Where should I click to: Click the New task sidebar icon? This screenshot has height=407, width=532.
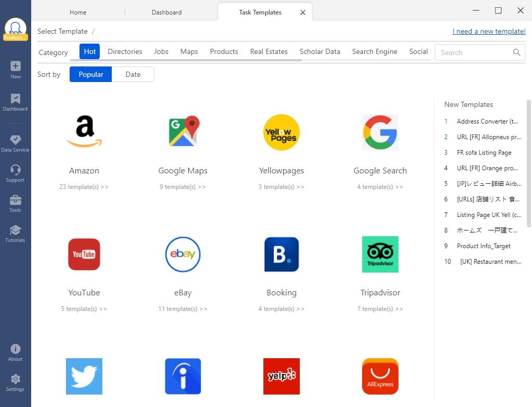pyautogui.click(x=15, y=70)
